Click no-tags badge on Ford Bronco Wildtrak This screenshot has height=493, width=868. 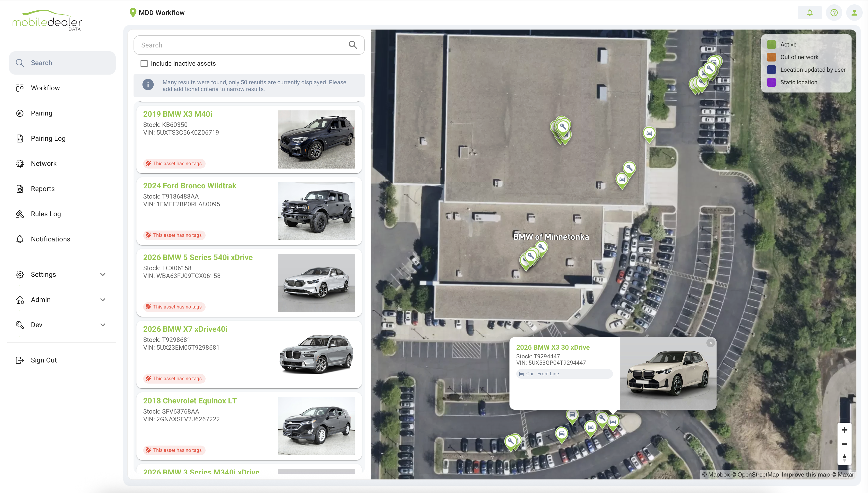pos(174,235)
